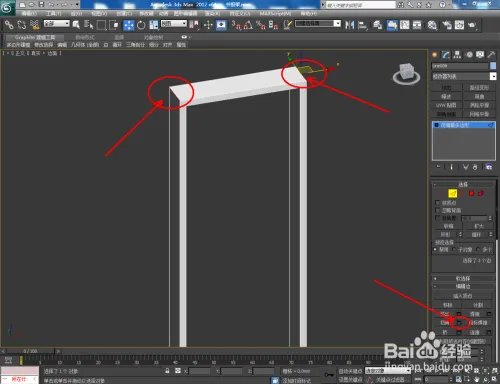
Task: Choose the Bind to Space Warp tool
Action: (34, 25)
